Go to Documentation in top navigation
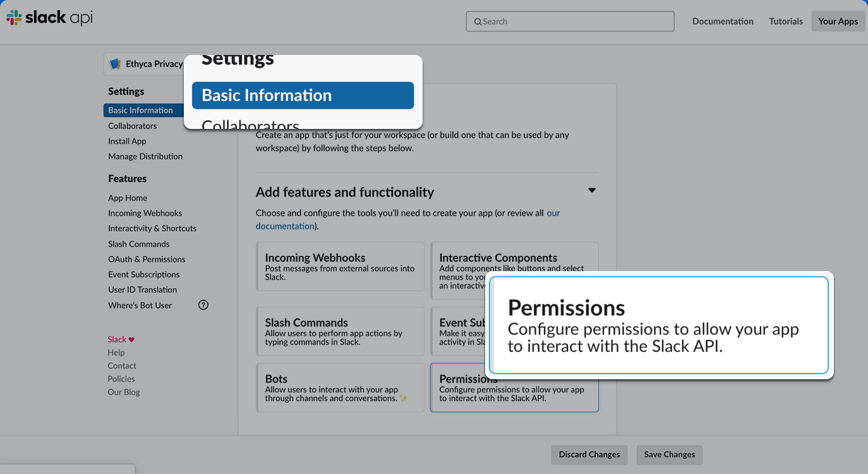The width and height of the screenshot is (868, 474). click(x=723, y=21)
